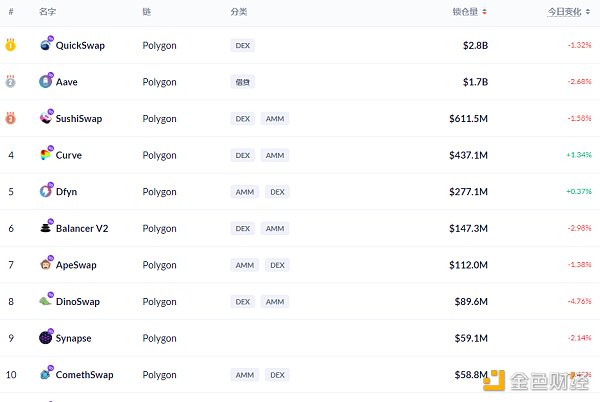Viewport: 600px width, 402px height.
Task: Click the QuickSwap protocol logo icon
Action: [x=46, y=45]
